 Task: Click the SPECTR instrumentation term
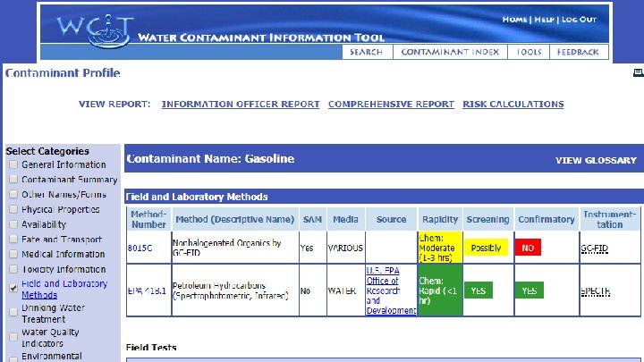(x=596, y=291)
